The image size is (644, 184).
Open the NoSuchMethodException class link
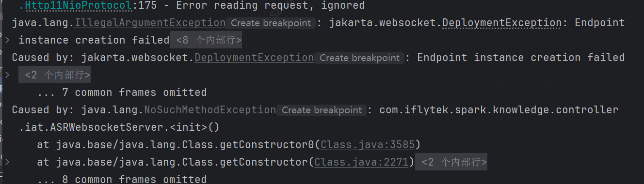tap(210, 110)
